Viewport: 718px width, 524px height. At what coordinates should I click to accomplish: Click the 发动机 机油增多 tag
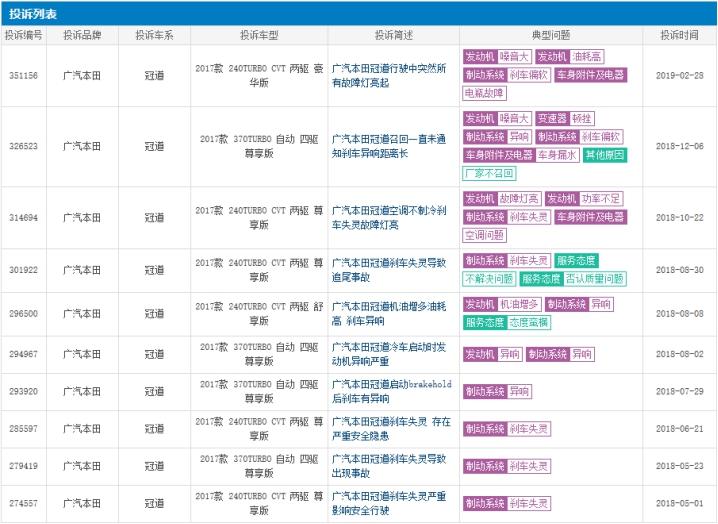click(x=502, y=304)
